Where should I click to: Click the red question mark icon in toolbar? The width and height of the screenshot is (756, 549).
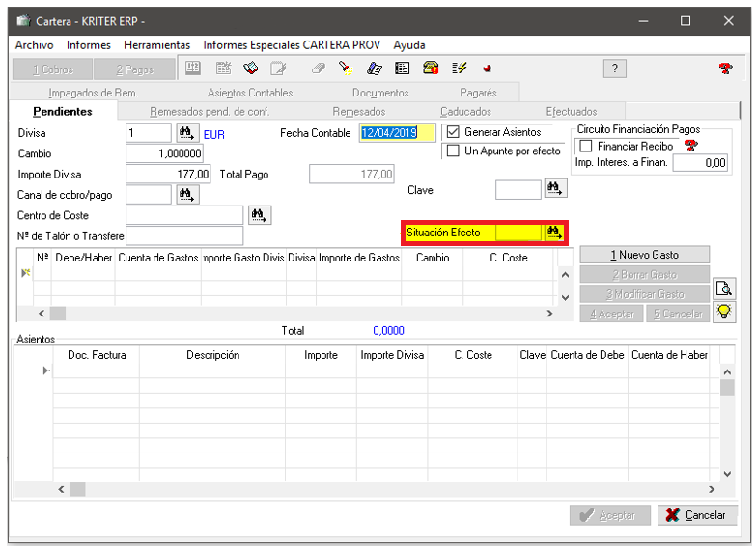[x=725, y=69]
